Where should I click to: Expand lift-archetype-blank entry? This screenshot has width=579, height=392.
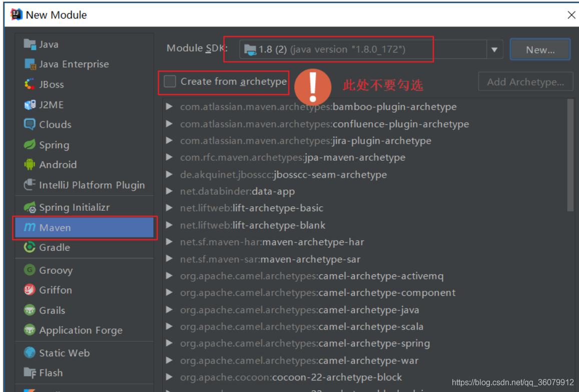coord(169,225)
